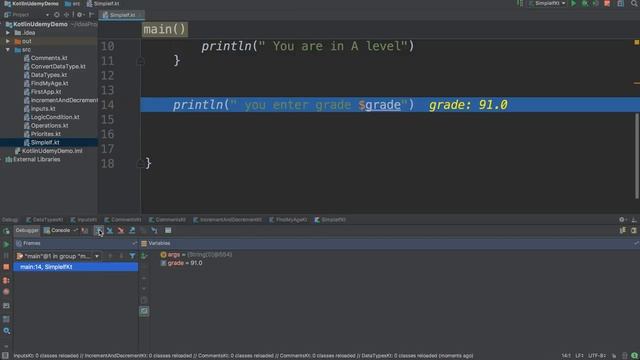The image size is (640, 360).
Task: Click the watches view icon in Variables
Action: [x=144, y=311]
